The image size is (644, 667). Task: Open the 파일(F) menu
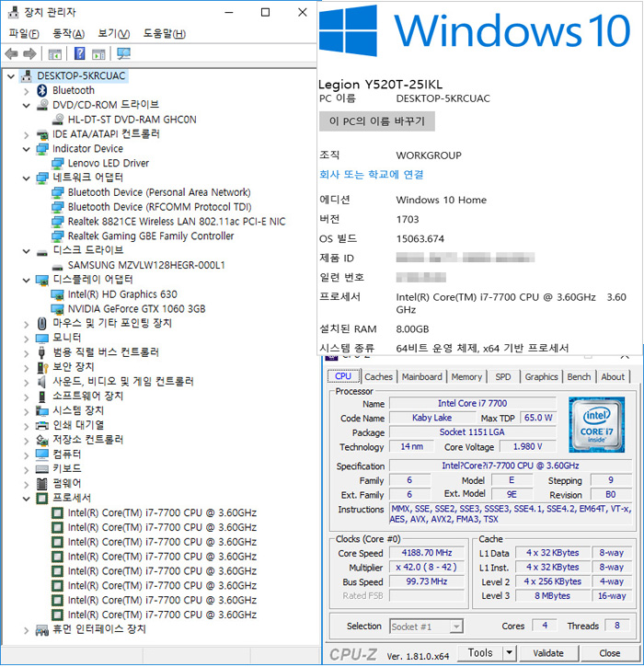pyautogui.click(x=23, y=34)
